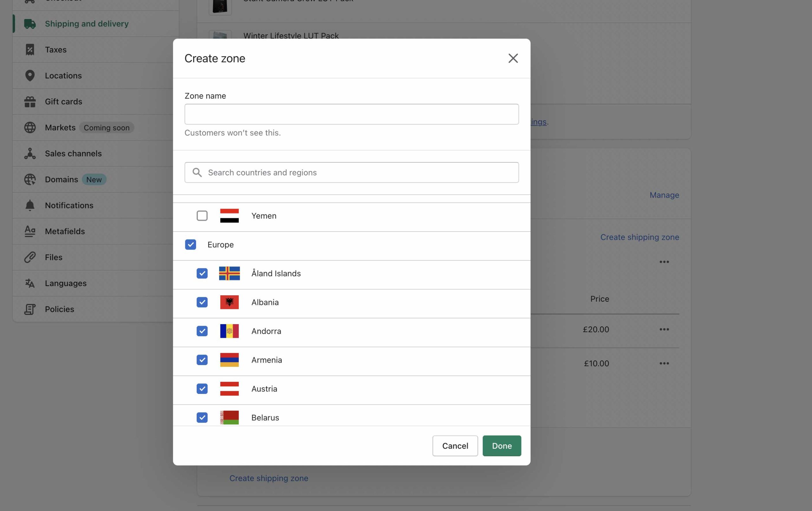
Task: Click Create shipping zone link at the bottom
Action: pyautogui.click(x=269, y=478)
